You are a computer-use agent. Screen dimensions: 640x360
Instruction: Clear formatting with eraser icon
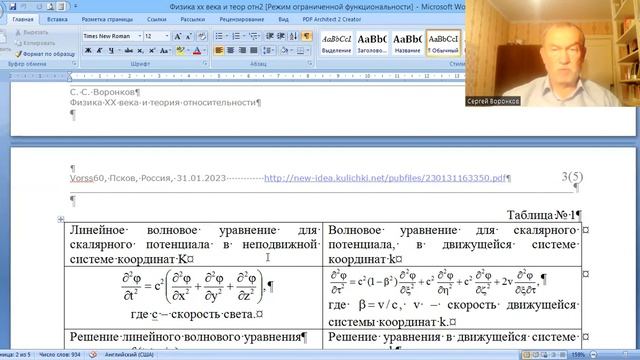point(202,36)
